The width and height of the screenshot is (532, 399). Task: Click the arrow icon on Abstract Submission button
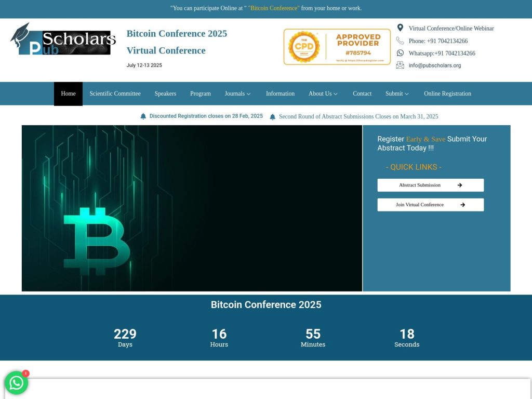459,185
